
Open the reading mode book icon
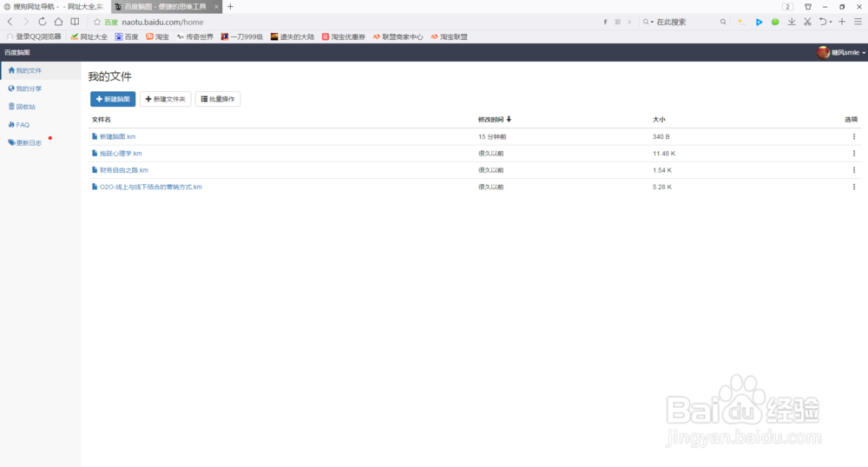coord(75,22)
